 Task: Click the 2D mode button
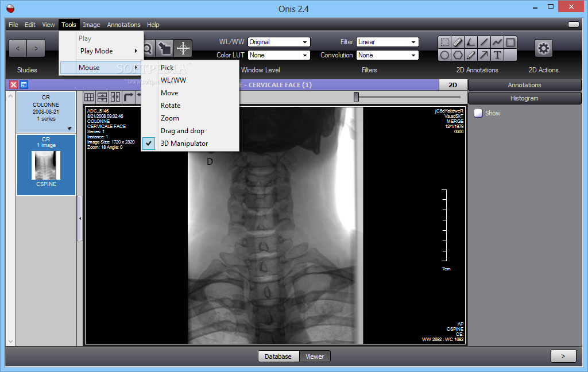(x=453, y=85)
